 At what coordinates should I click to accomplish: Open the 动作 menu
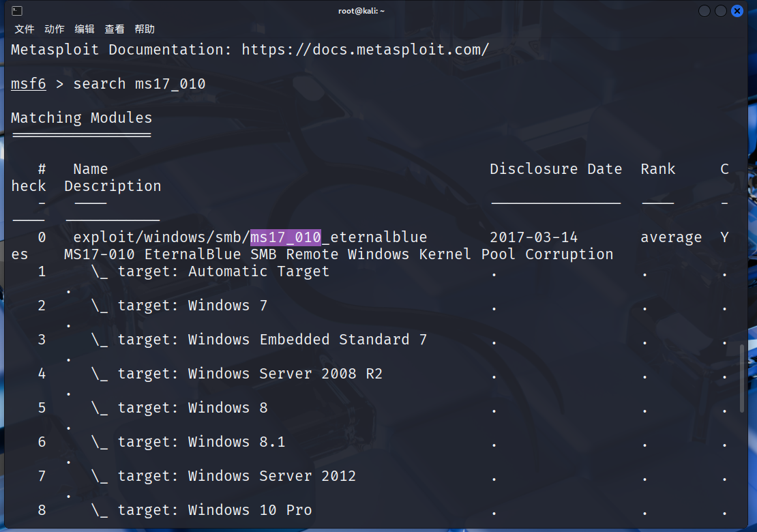coord(55,29)
